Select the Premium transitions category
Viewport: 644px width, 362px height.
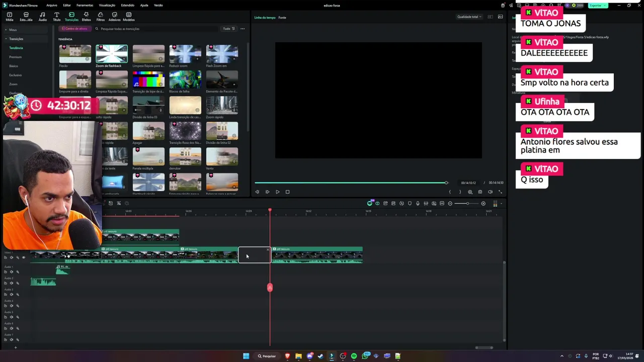pos(15,57)
